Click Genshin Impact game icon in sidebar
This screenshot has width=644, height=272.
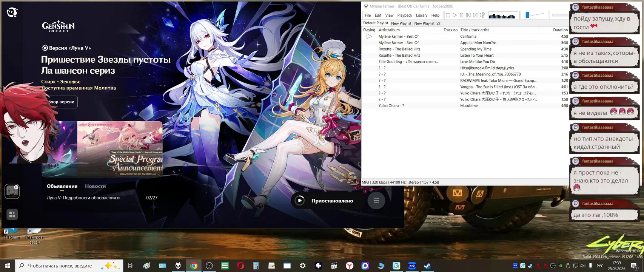[12, 192]
